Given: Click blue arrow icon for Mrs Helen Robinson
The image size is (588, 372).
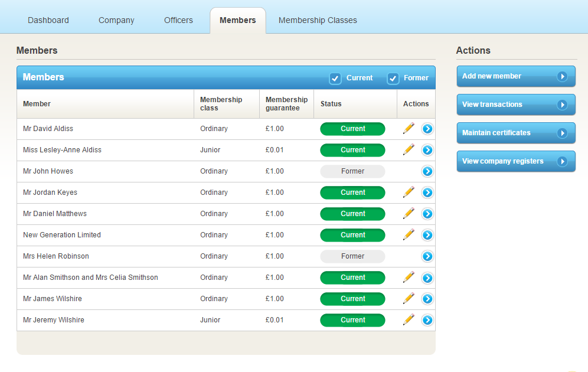Looking at the screenshot, I should (x=427, y=256).
